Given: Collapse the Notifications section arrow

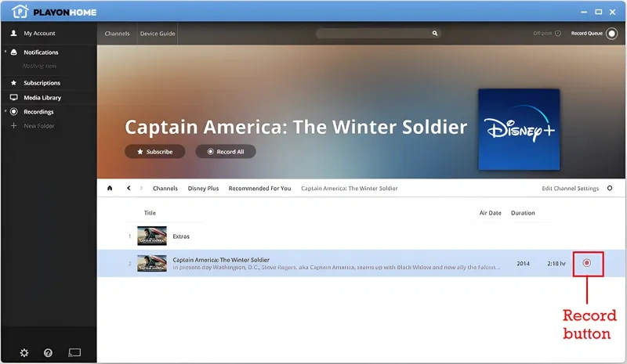Looking at the screenshot, I should [5, 52].
